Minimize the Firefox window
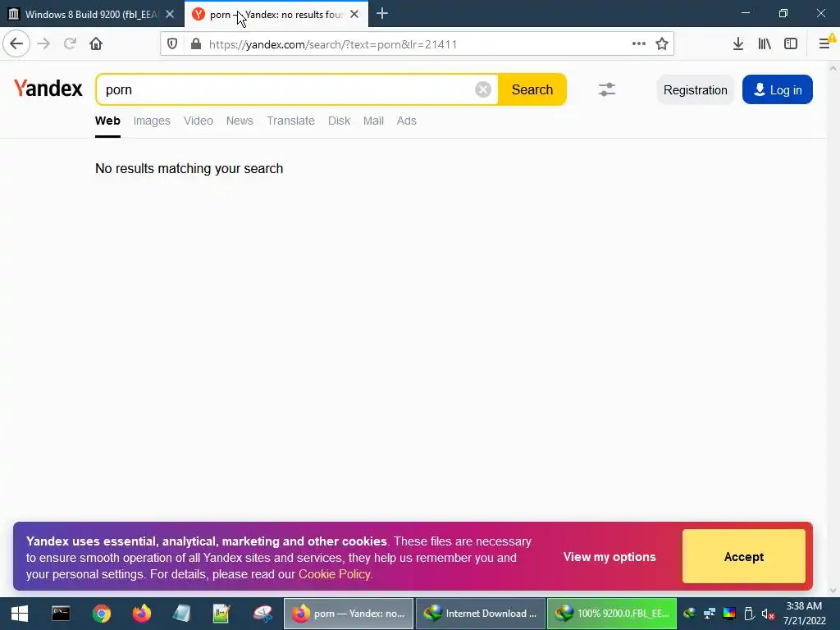Image resolution: width=840 pixels, height=630 pixels. pyautogui.click(x=745, y=13)
